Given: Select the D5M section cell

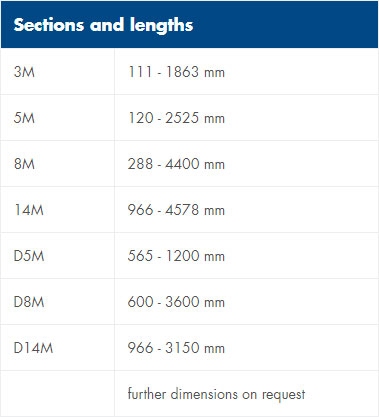Looking at the screenshot, I should pyautogui.click(x=58, y=256).
